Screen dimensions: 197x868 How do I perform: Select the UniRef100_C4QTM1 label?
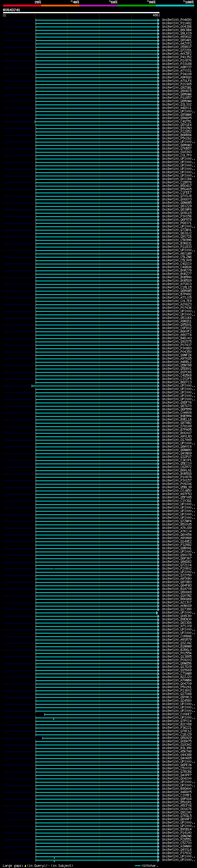click(177, 122)
